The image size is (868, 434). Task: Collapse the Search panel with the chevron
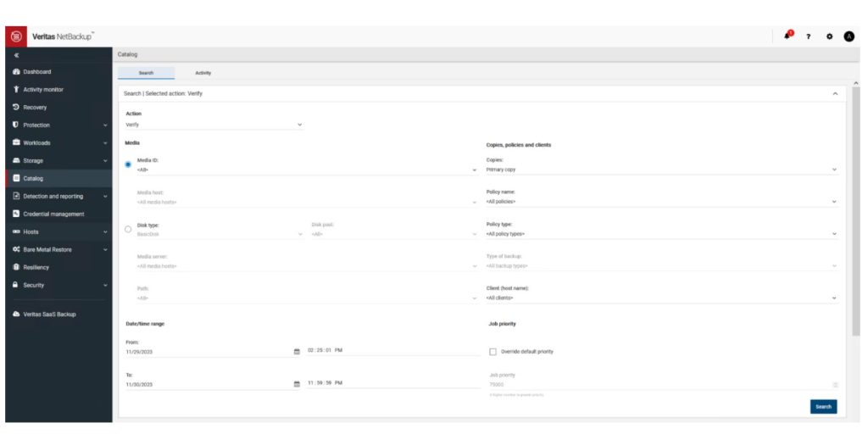point(835,93)
